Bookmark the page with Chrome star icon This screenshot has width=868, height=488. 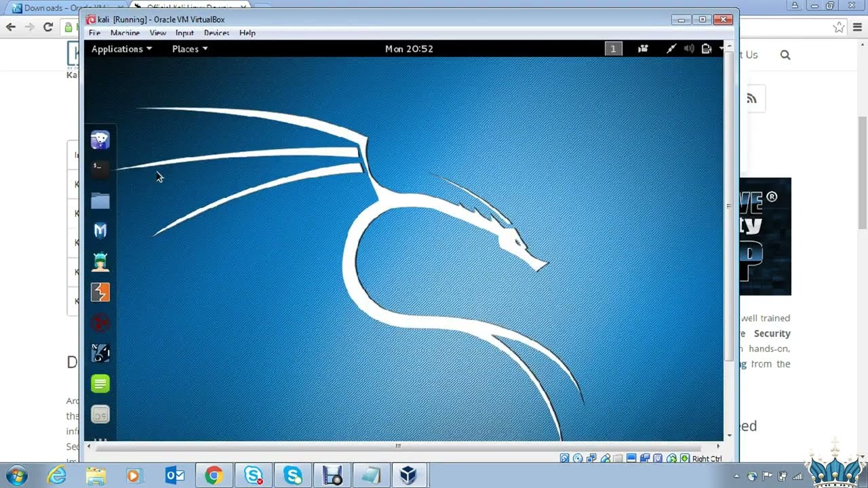tap(839, 27)
